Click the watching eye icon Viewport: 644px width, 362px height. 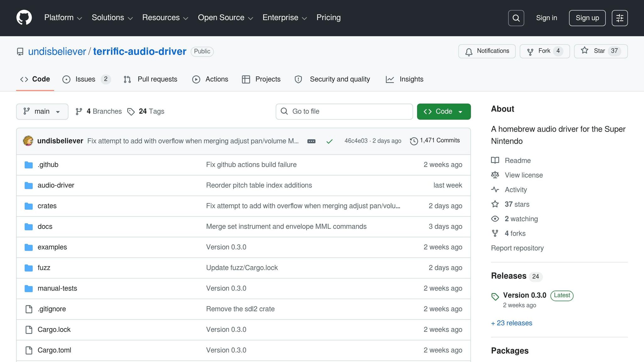(495, 219)
